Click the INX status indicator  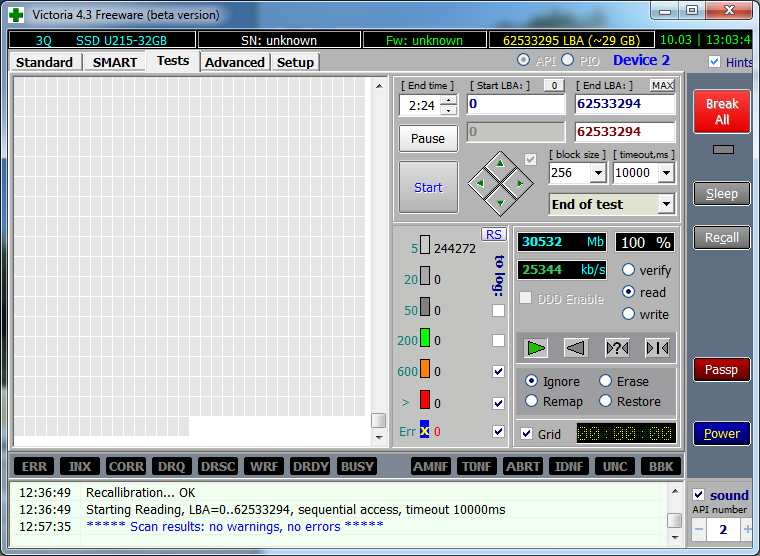pyautogui.click(x=79, y=466)
